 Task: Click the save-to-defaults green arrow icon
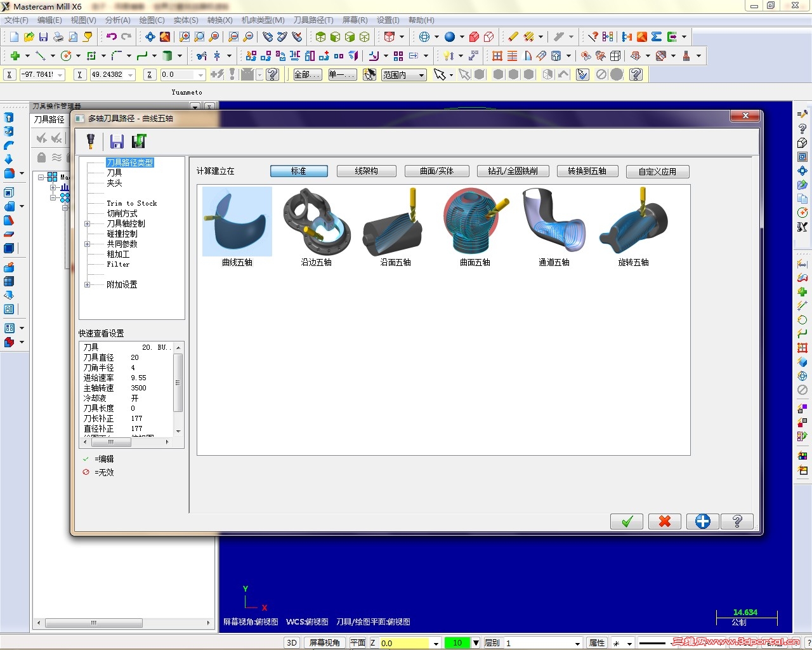[x=139, y=141]
